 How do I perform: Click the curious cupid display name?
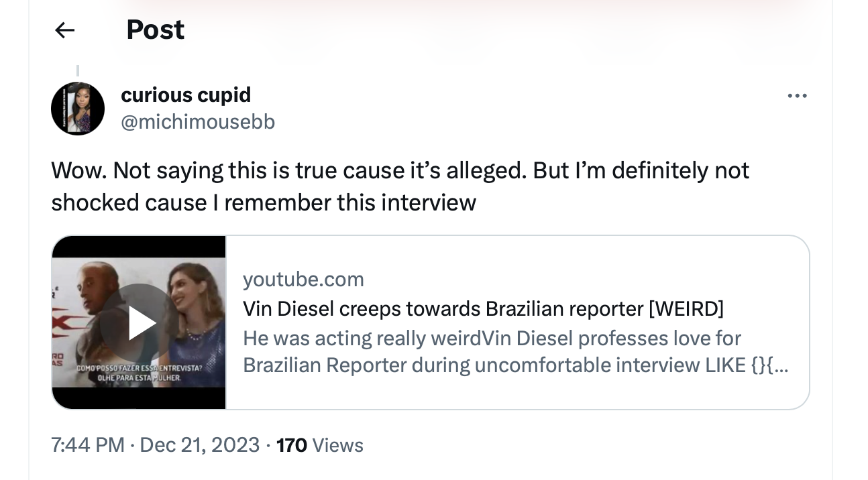186,95
